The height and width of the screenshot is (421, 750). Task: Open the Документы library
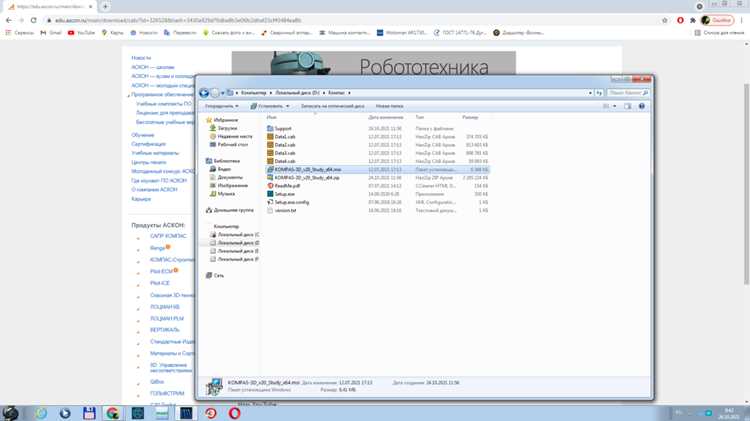(x=230, y=177)
